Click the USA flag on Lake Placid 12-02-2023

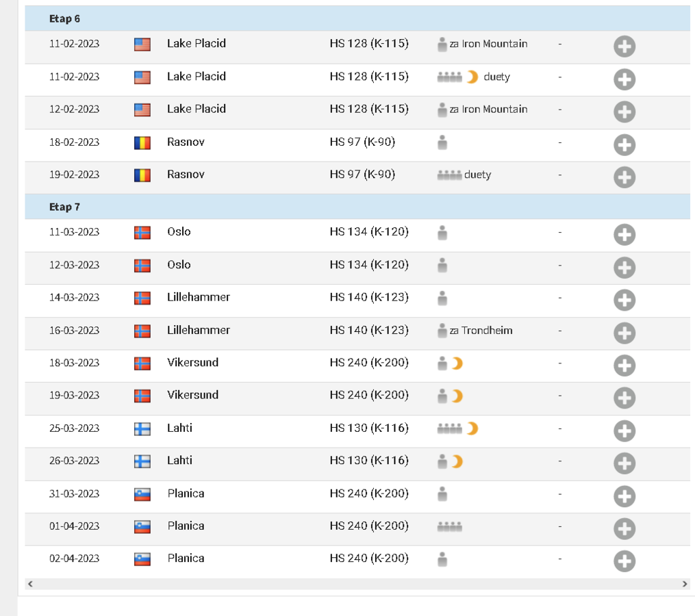pos(142,110)
